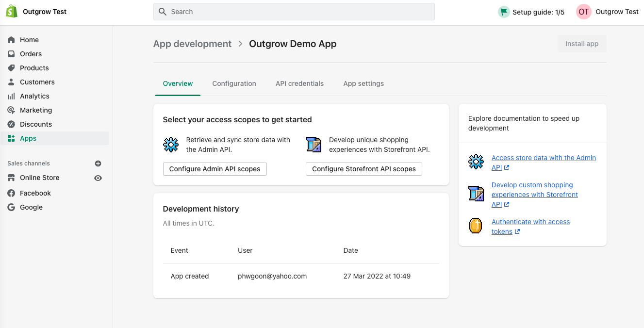The image size is (644, 328).
Task: Click phwgoon@yahoo.com user cell
Action: 272,276
